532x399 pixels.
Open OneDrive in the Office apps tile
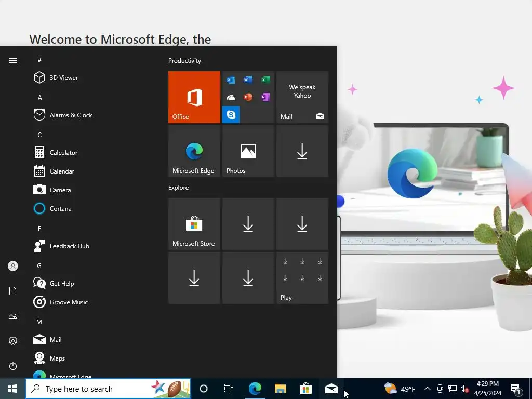tap(231, 97)
